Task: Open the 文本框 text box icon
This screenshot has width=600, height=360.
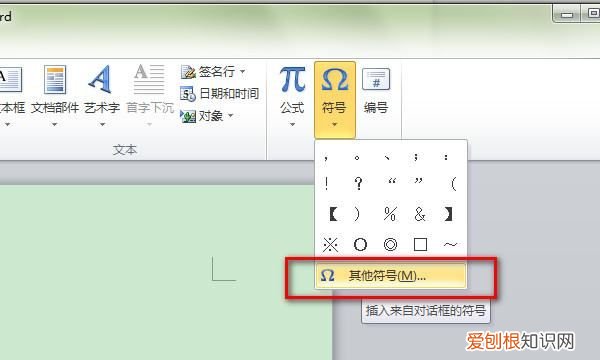Action: tap(10, 80)
